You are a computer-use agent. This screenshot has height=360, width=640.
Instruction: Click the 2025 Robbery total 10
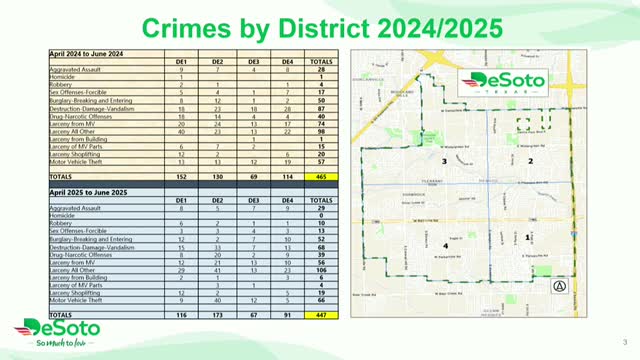[x=321, y=223]
